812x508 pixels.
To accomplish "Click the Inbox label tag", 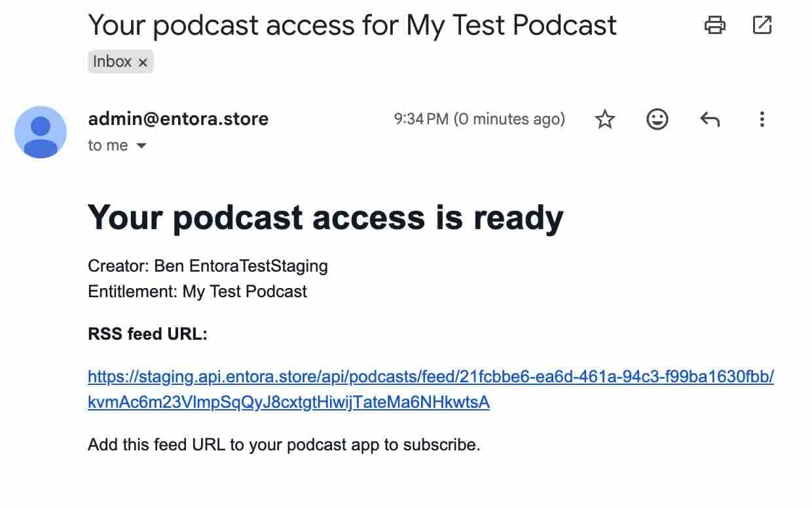I will (x=113, y=62).
